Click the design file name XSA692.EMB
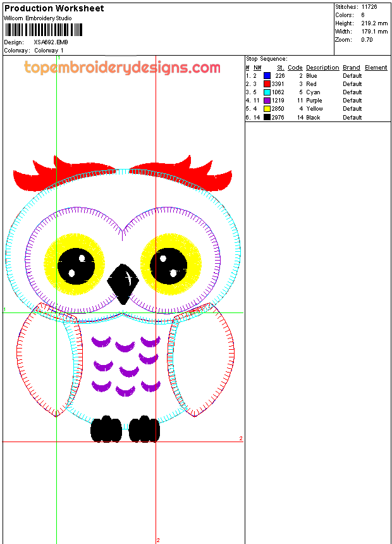This screenshot has height=544, width=392. 51,42
